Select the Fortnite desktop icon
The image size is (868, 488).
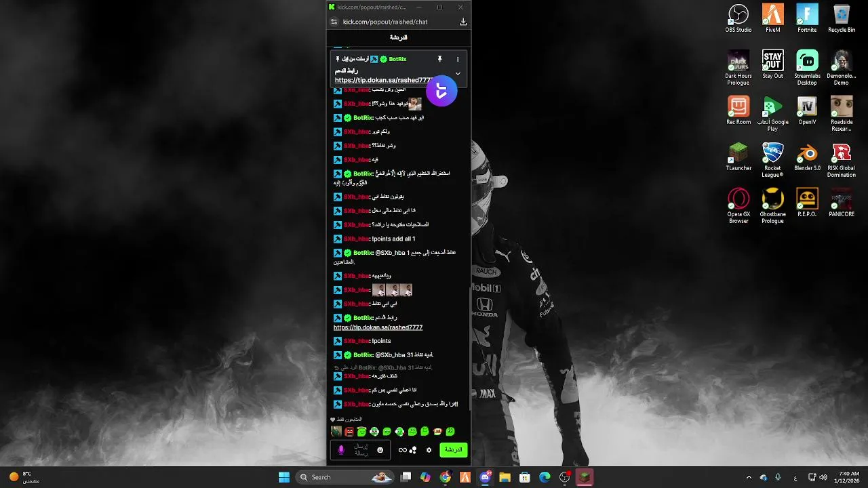pos(807,18)
